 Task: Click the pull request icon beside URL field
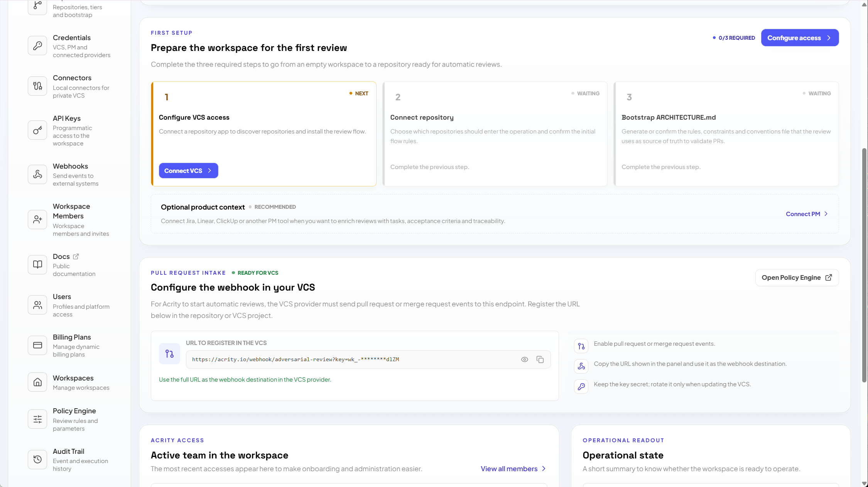pyautogui.click(x=169, y=353)
